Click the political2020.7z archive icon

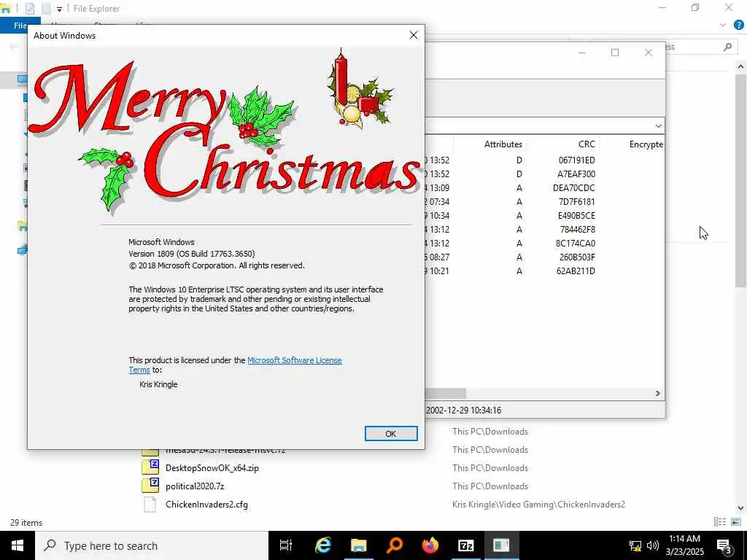pyautogui.click(x=150, y=485)
